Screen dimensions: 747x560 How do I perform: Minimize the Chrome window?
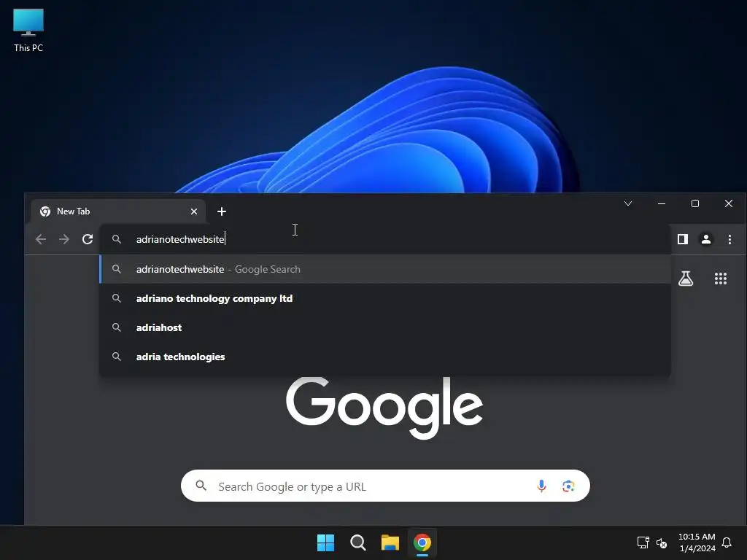661,203
